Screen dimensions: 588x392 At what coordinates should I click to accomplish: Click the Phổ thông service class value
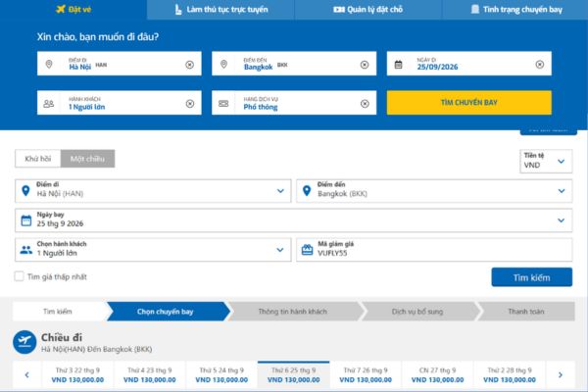[261, 107]
